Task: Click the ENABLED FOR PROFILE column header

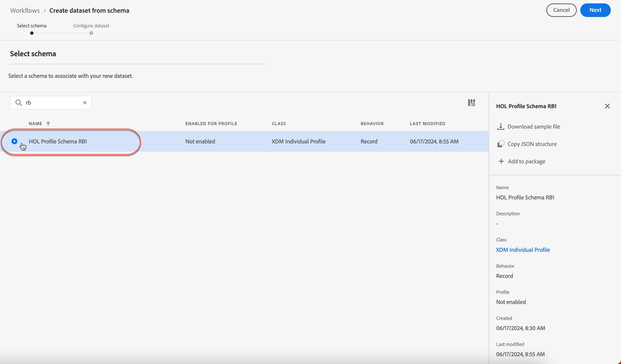Action: coord(211,124)
